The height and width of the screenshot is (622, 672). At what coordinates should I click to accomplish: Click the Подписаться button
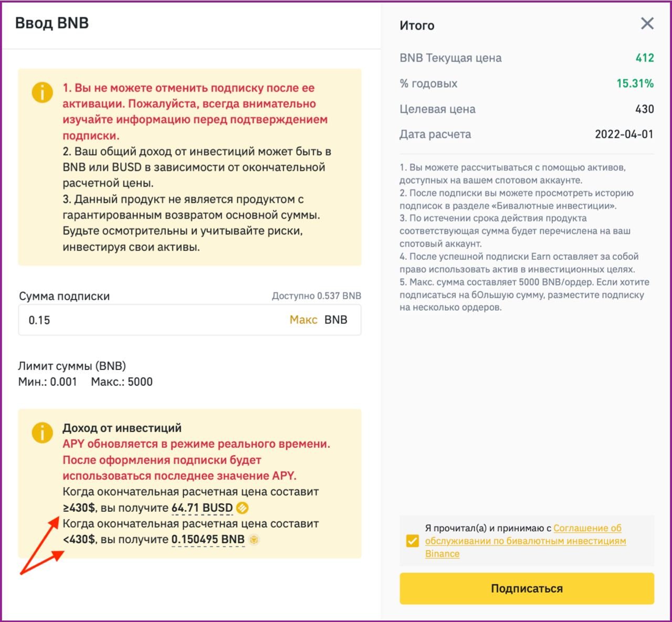pyautogui.click(x=527, y=588)
